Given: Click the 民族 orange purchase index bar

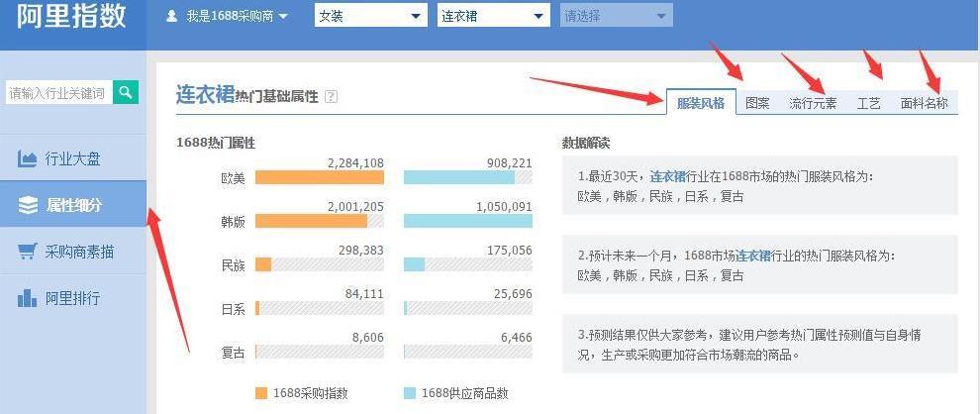Looking at the screenshot, I should point(263,264).
